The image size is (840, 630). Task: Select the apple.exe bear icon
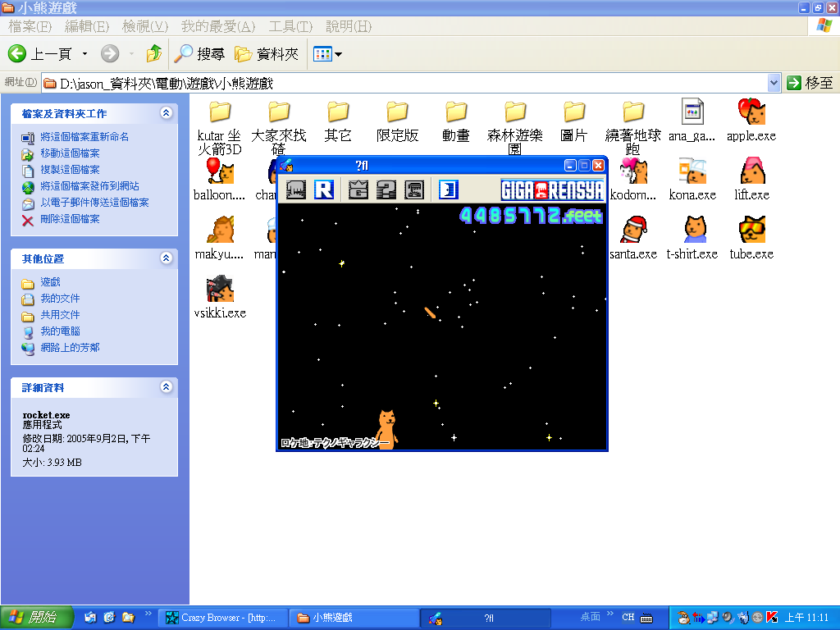coord(751,112)
